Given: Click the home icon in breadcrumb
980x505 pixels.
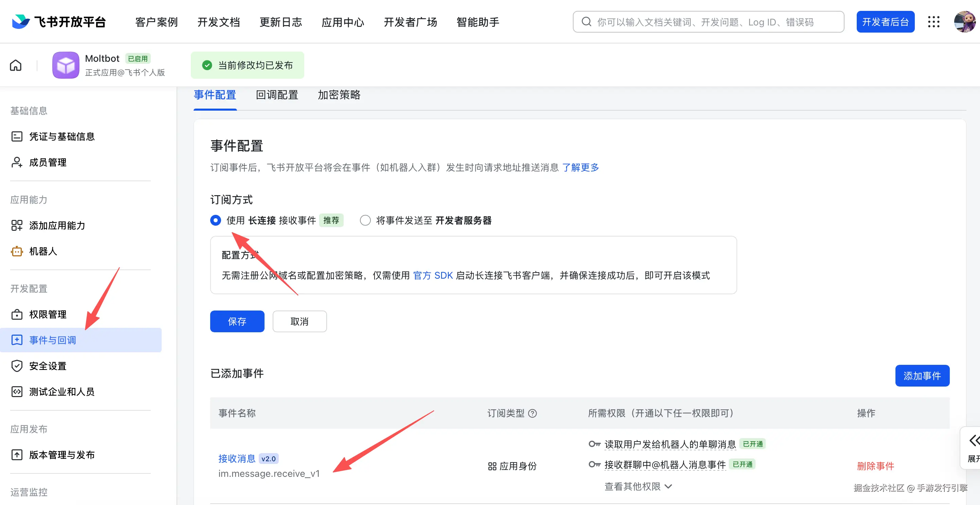Looking at the screenshot, I should click(16, 66).
